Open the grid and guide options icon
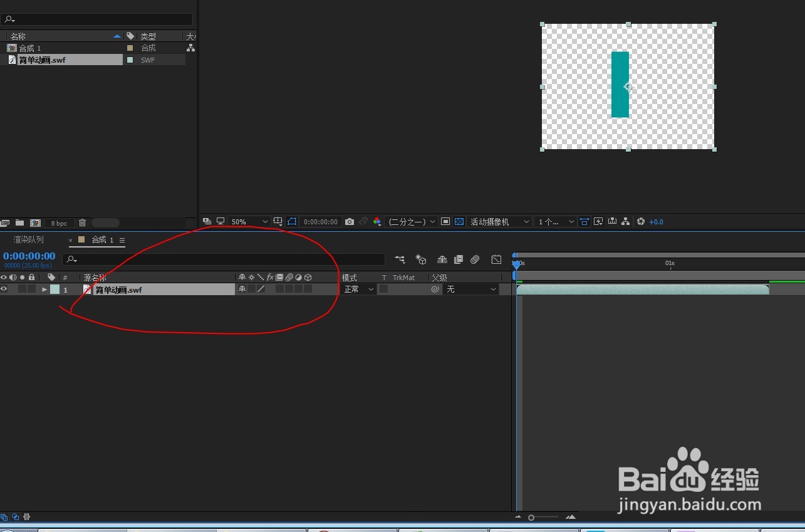This screenshot has width=805, height=532. pyautogui.click(x=278, y=221)
